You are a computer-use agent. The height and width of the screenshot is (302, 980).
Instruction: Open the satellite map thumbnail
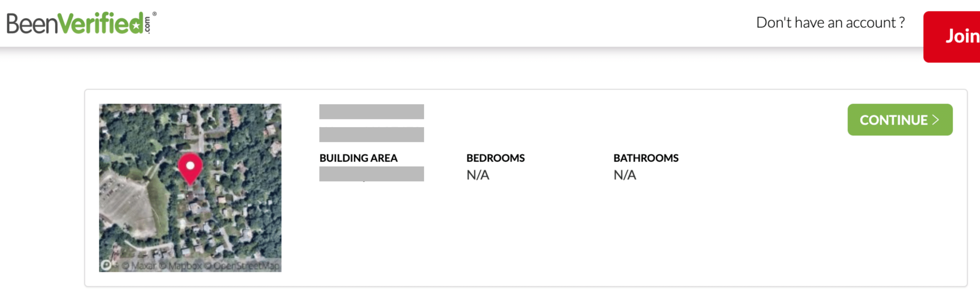(190, 188)
